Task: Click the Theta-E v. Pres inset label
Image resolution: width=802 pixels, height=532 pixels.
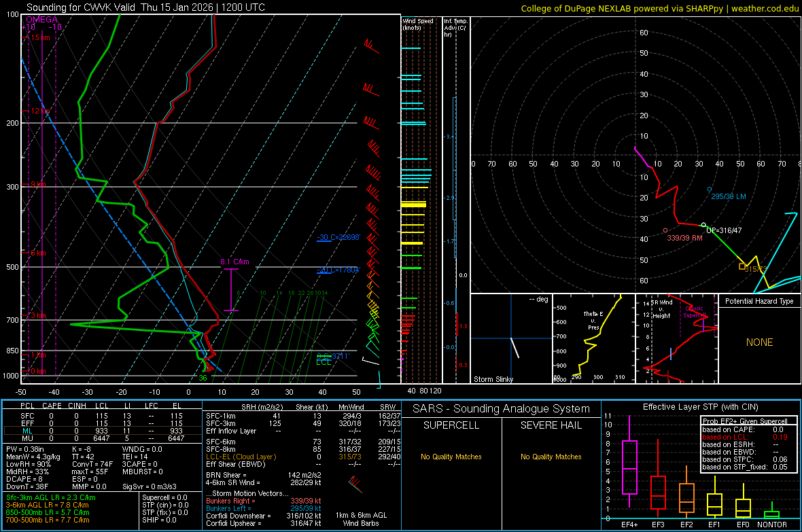Action: (x=593, y=320)
